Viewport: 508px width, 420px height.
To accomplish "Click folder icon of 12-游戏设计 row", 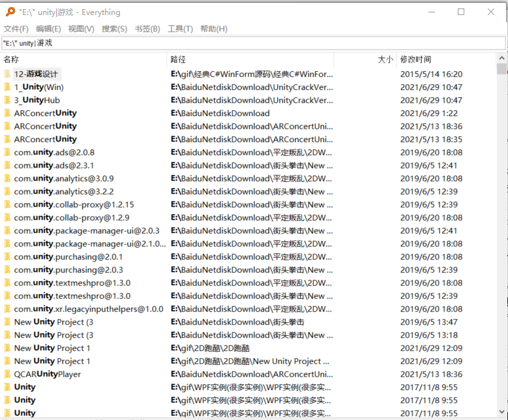I will [x=7, y=74].
